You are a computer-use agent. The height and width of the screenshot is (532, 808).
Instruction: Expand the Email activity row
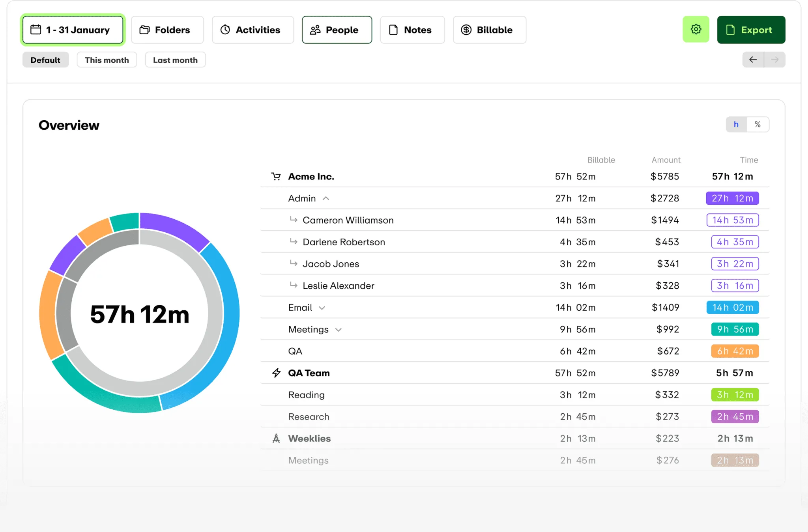click(322, 308)
